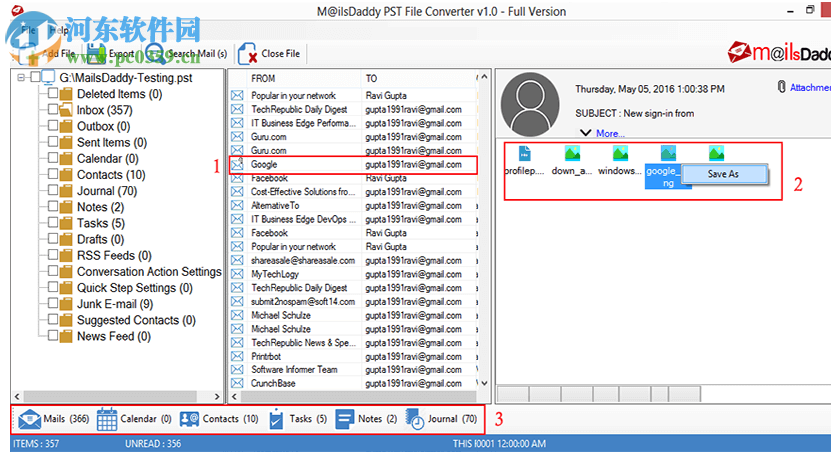Open the Search Mail(s) tool

pos(186,54)
